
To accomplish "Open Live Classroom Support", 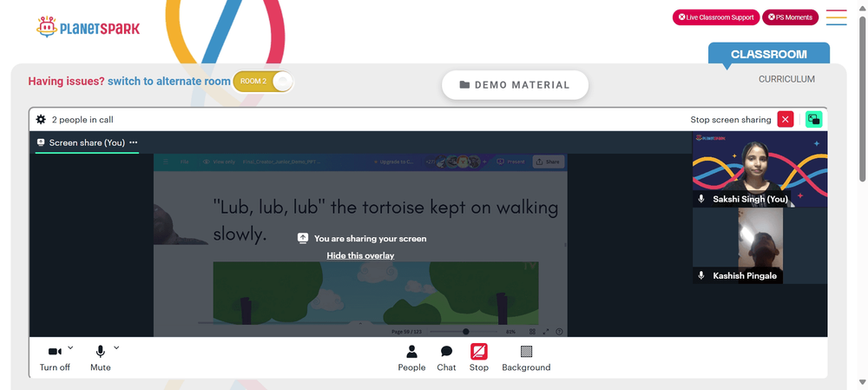I will pyautogui.click(x=716, y=17).
